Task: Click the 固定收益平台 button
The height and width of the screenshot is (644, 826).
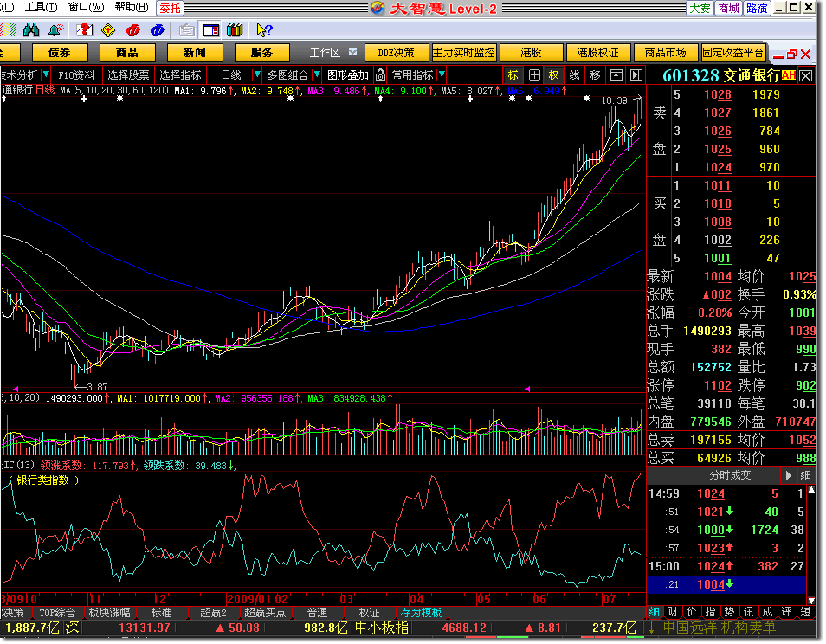Action: [732, 53]
